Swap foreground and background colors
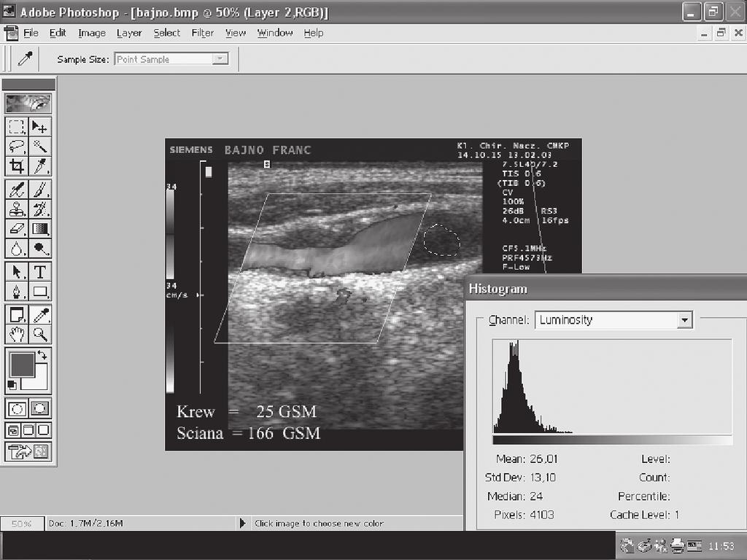 pos(42,355)
